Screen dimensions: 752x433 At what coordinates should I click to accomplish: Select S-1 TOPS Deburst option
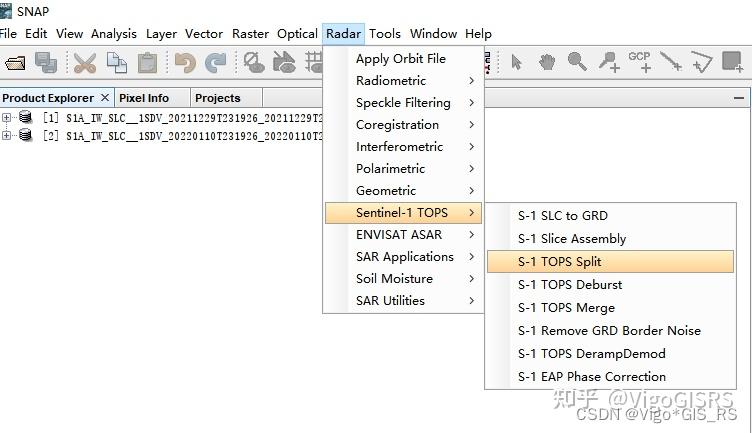[570, 285]
